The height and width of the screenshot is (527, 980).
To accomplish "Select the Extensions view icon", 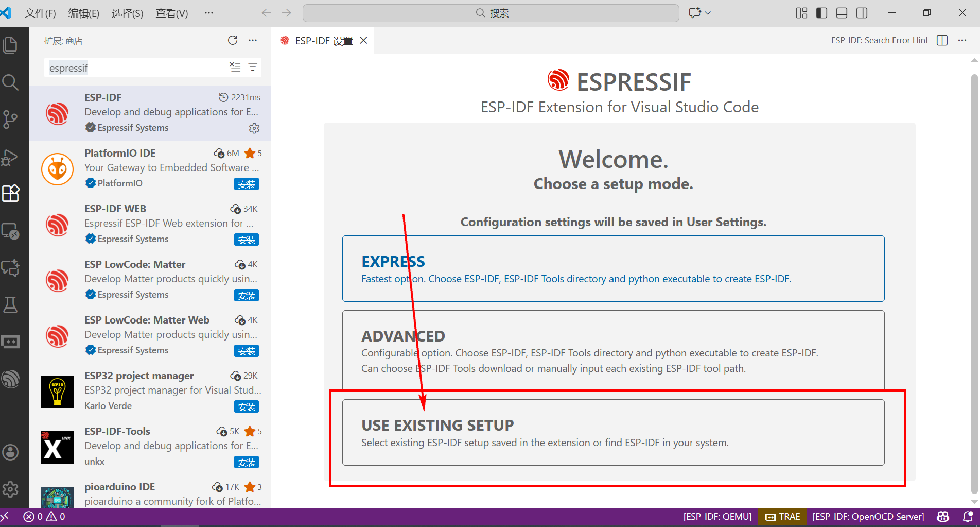I will [x=10, y=194].
